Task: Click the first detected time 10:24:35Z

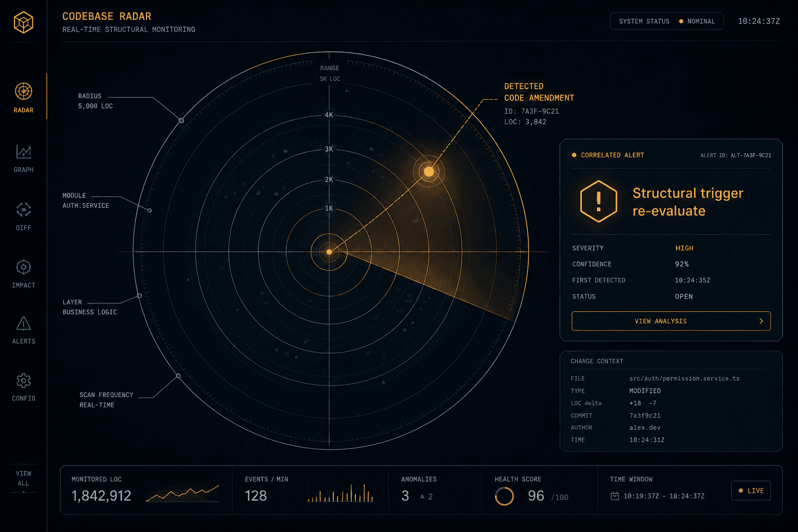Action: tap(693, 281)
